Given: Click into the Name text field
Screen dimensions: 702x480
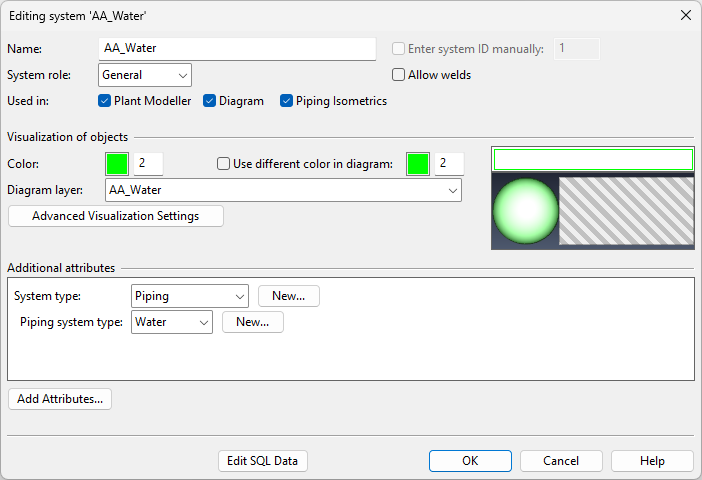Looking at the screenshot, I should point(238,48).
